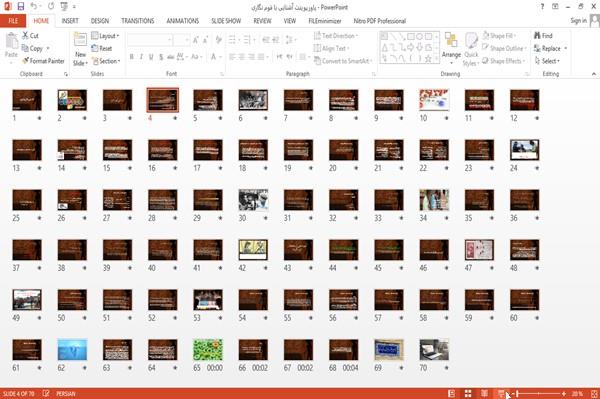
Task: Click Convert to SmartArt button
Action: (x=342, y=61)
